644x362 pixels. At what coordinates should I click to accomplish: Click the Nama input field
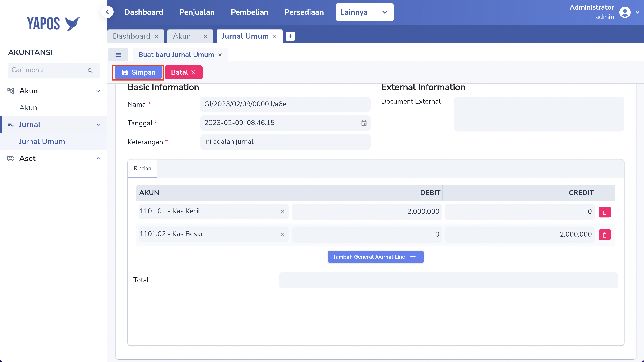(285, 104)
